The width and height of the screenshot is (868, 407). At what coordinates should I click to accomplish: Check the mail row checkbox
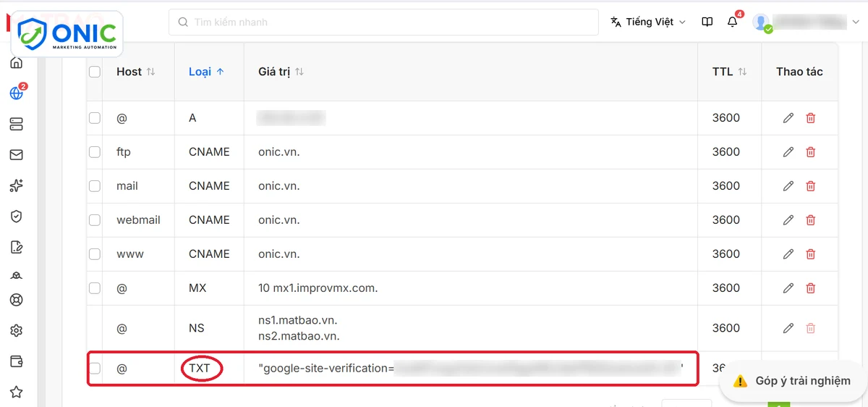95,186
